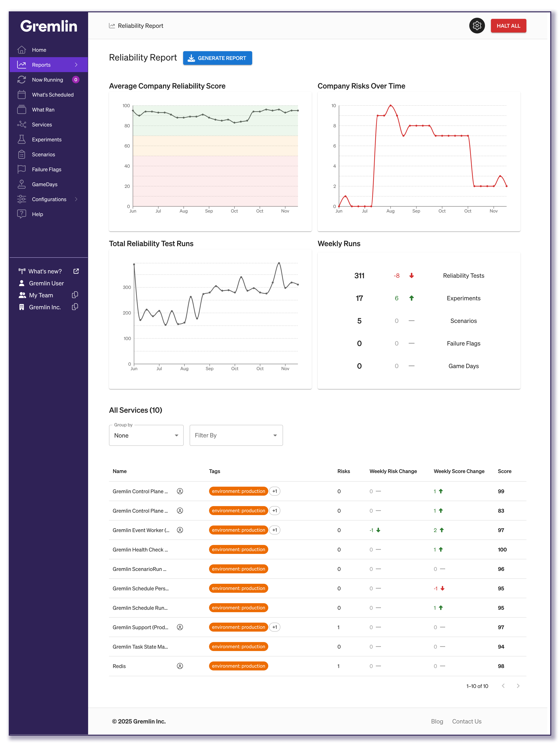This screenshot has width=560, height=747.
Task: Click the Failure Flags flag icon
Action: coord(22,169)
